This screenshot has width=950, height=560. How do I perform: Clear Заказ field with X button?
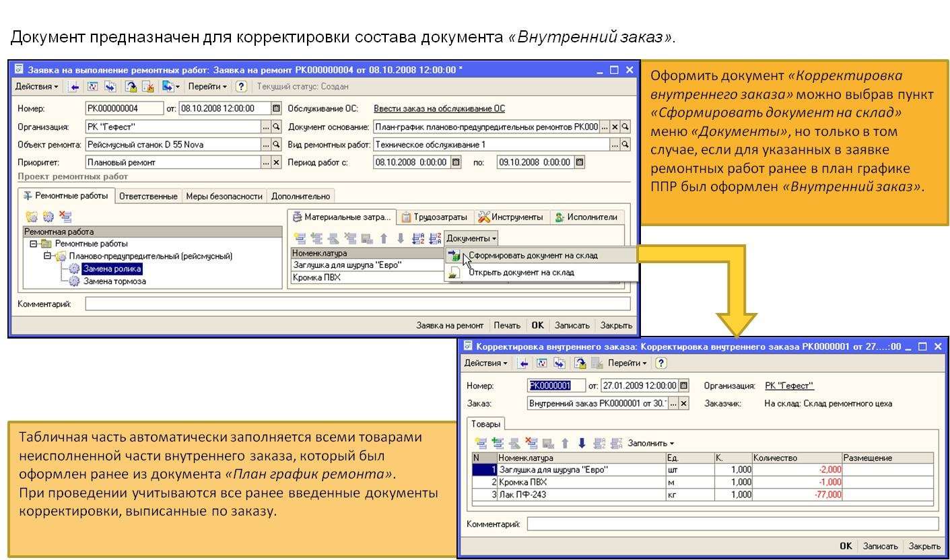tap(684, 403)
